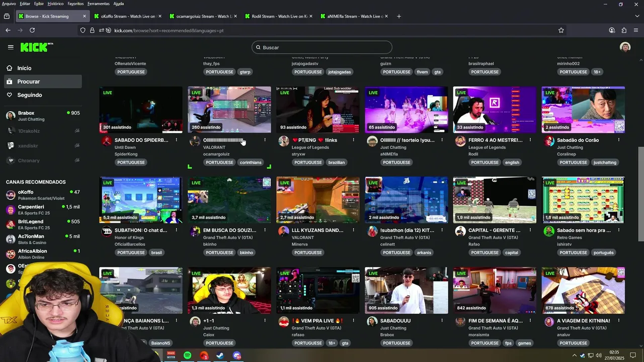644x362 pixels.
Task: Open the Firefox View tab list icon
Action: coord(7,16)
